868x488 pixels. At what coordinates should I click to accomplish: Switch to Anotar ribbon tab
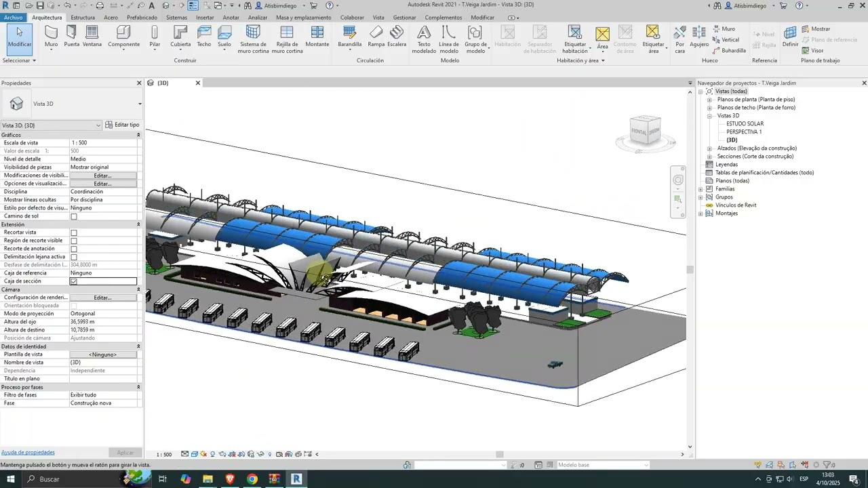231,18
